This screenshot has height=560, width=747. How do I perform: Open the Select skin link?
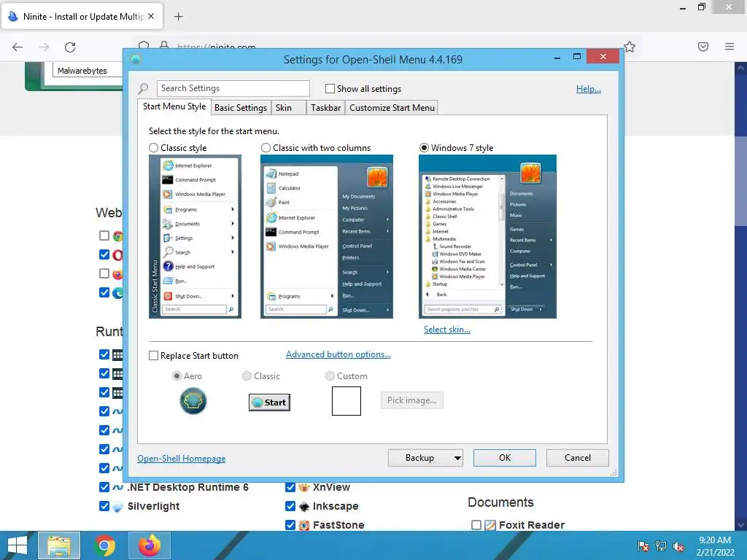click(x=447, y=330)
